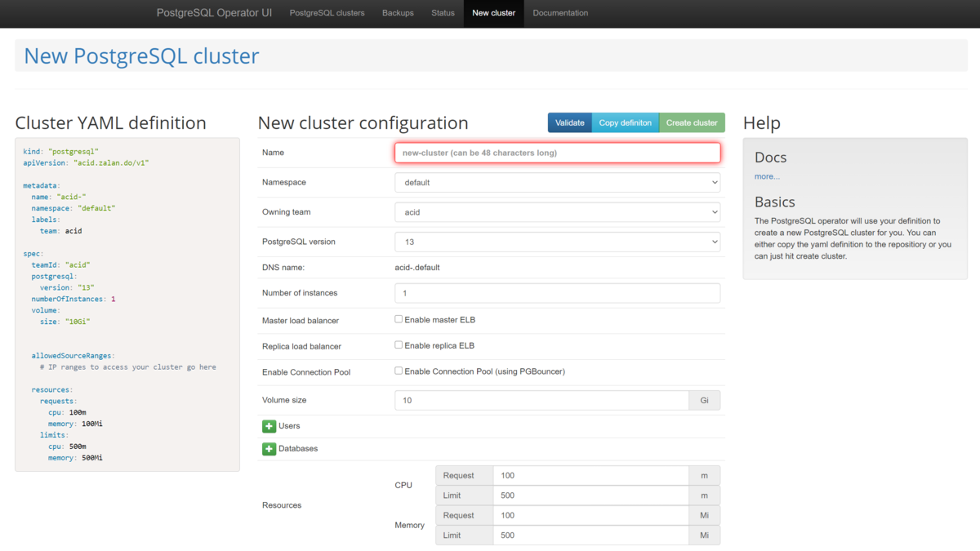Click the Create cluster button
This screenshot has width=980, height=551.
point(692,122)
